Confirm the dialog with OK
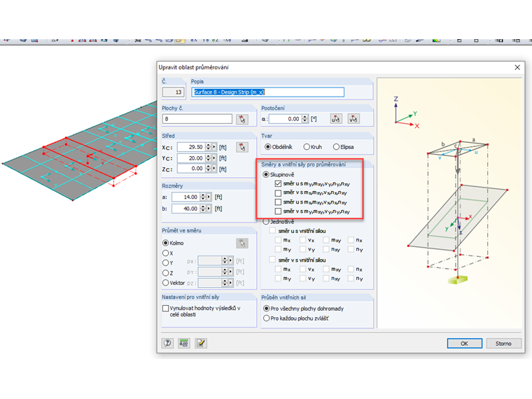This screenshot has width=532, height=399. [x=464, y=344]
